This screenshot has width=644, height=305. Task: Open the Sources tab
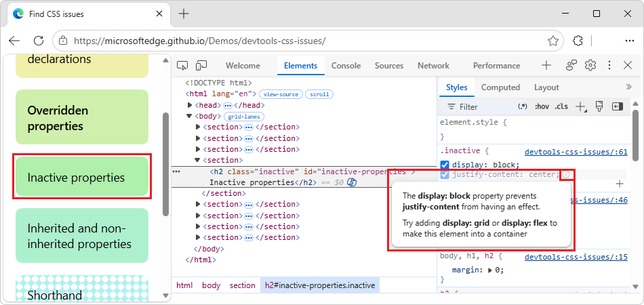(x=389, y=66)
